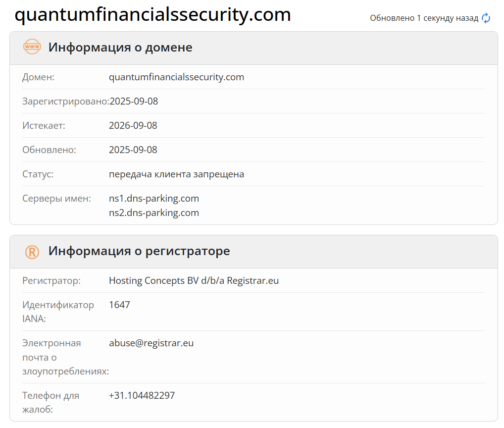Click the status text "передача клиента запрещена"
The width and height of the screenshot is (504, 428).
pos(176,174)
